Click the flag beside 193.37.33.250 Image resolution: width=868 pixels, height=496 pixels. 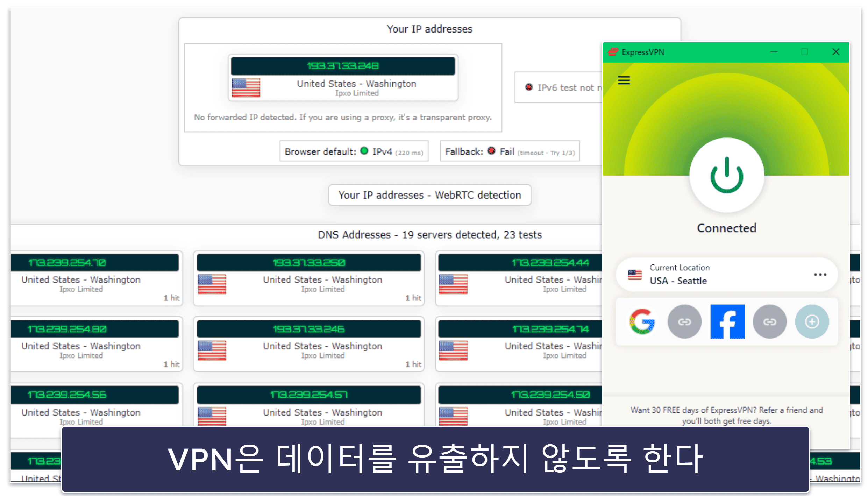(x=212, y=284)
